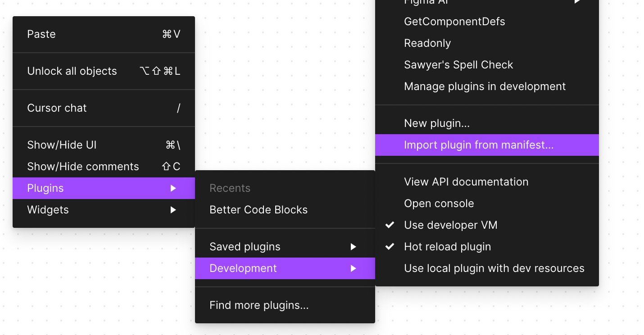Viewport: 644px width, 335px height.
Task: Start Cursor chat from the menu
Action: click(x=57, y=108)
